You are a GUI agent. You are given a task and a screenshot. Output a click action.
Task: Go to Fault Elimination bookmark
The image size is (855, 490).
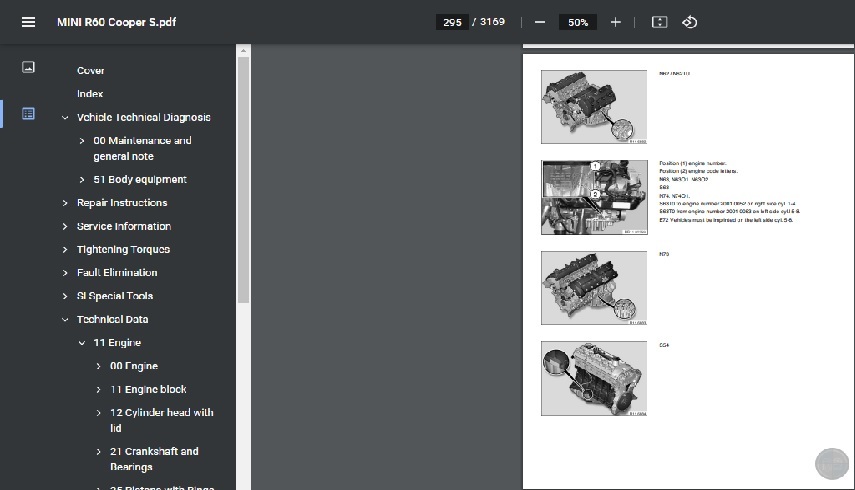[117, 273]
